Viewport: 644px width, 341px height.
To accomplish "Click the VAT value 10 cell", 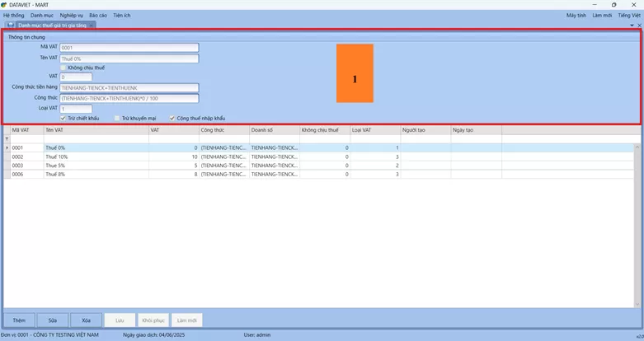I will click(x=174, y=156).
